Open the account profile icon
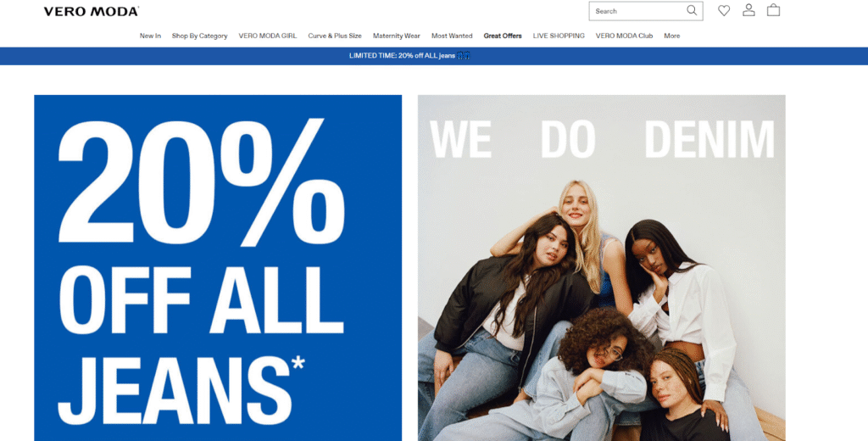The width and height of the screenshot is (868, 441). click(748, 10)
